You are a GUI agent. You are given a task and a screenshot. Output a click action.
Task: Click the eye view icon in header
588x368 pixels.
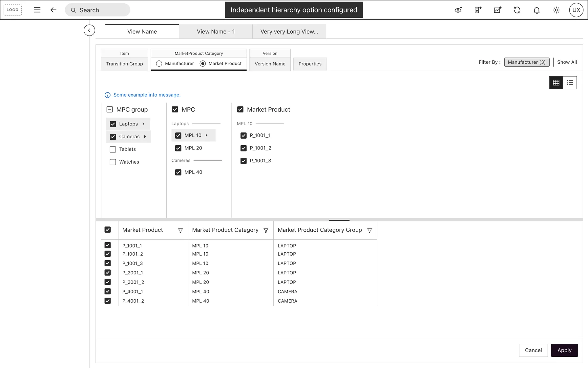(458, 10)
